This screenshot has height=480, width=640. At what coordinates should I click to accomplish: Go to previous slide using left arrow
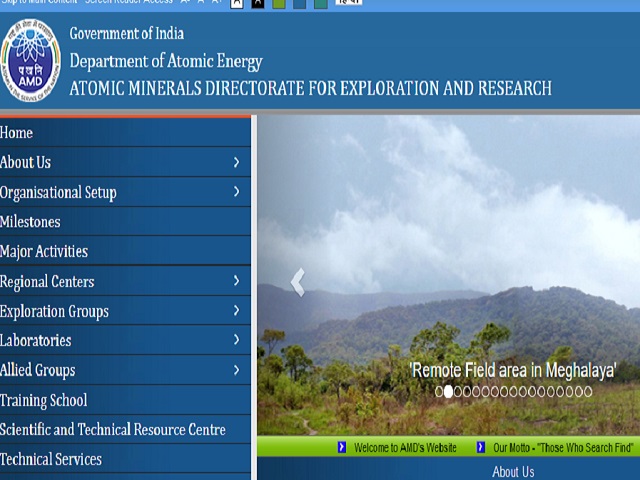[x=298, y=282]
